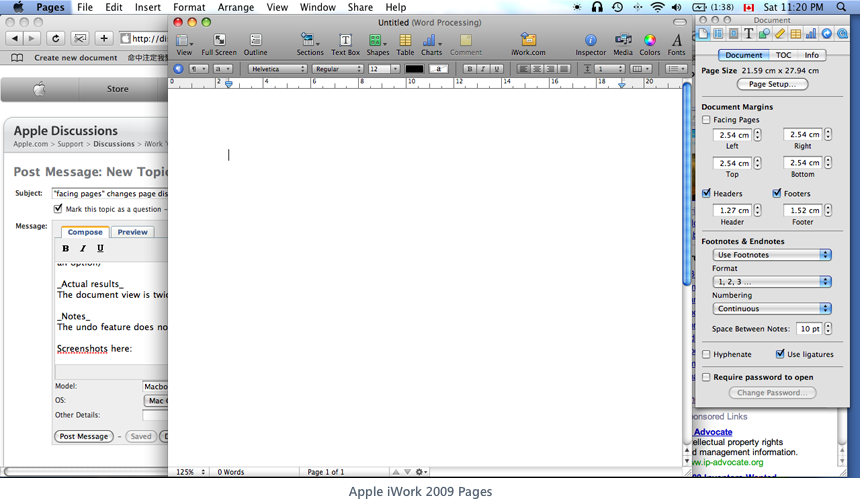Select the Graphic inspector icon

tap(764, 34)
